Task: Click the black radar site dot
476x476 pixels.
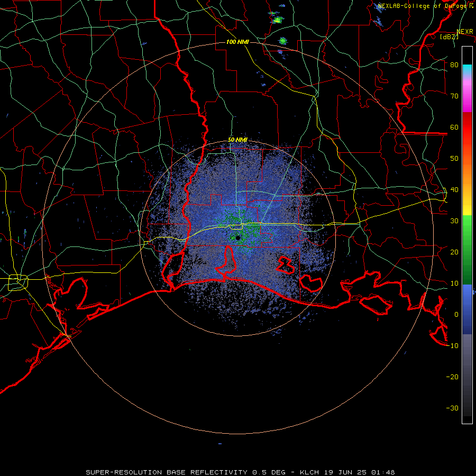Action: click(237, 237)
